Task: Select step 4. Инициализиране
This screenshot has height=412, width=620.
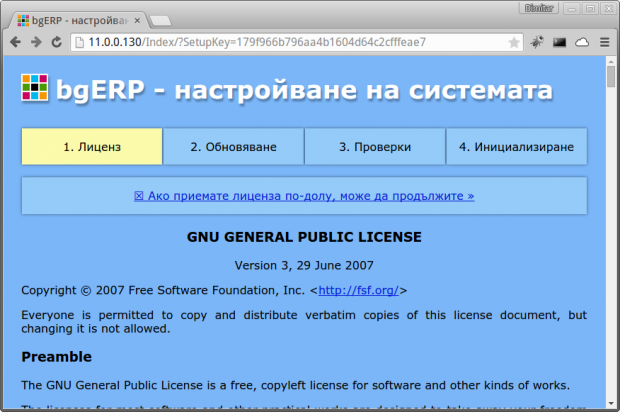Action: (516, 147)
